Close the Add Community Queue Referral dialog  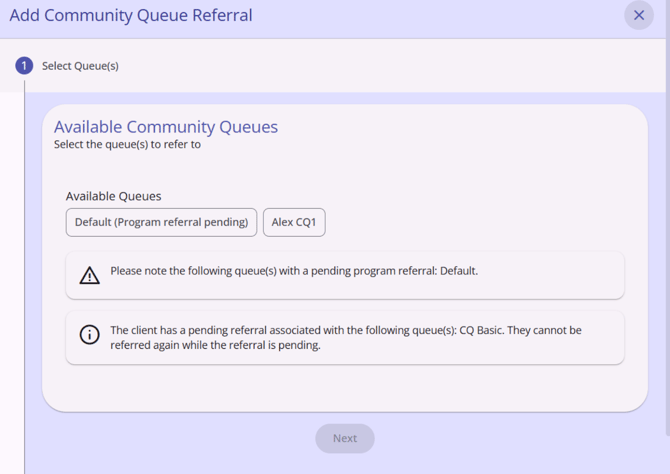pos(639,15)
